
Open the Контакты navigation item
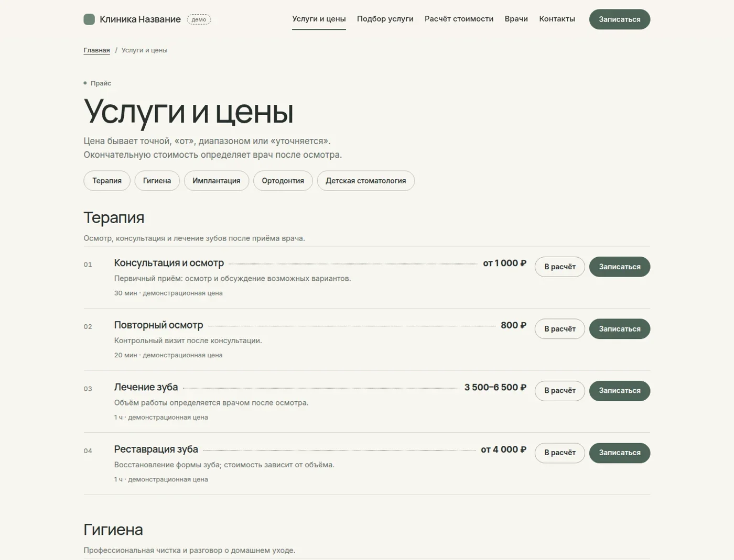point(557,19)
